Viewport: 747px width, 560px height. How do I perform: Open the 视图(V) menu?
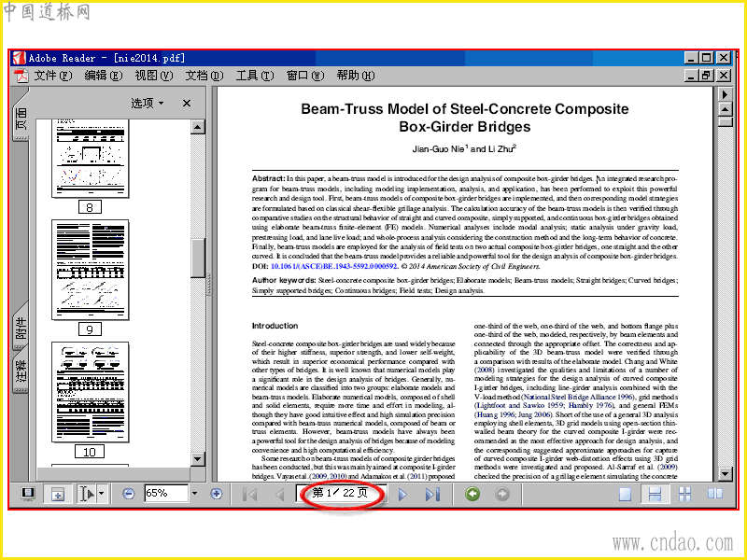pos(153,76)
